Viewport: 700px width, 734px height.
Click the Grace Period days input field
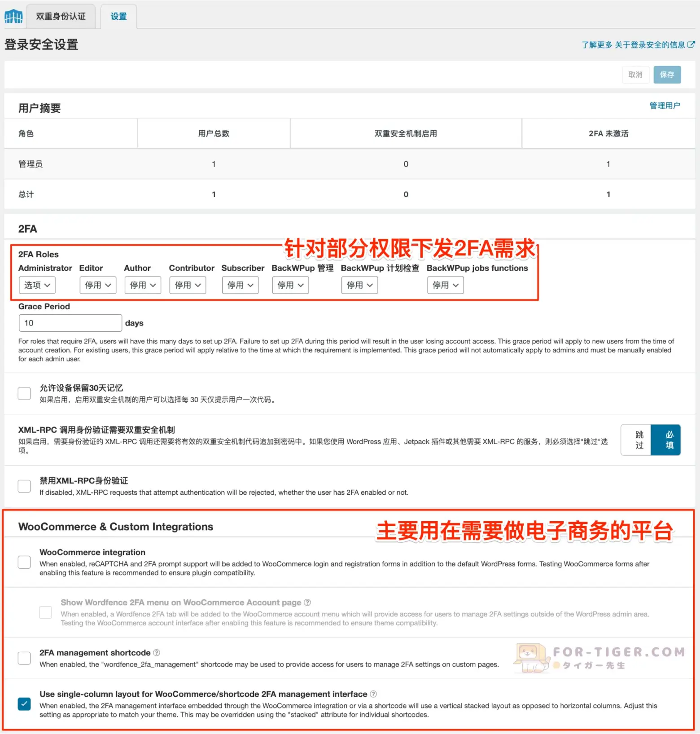(x=70, y=323)
